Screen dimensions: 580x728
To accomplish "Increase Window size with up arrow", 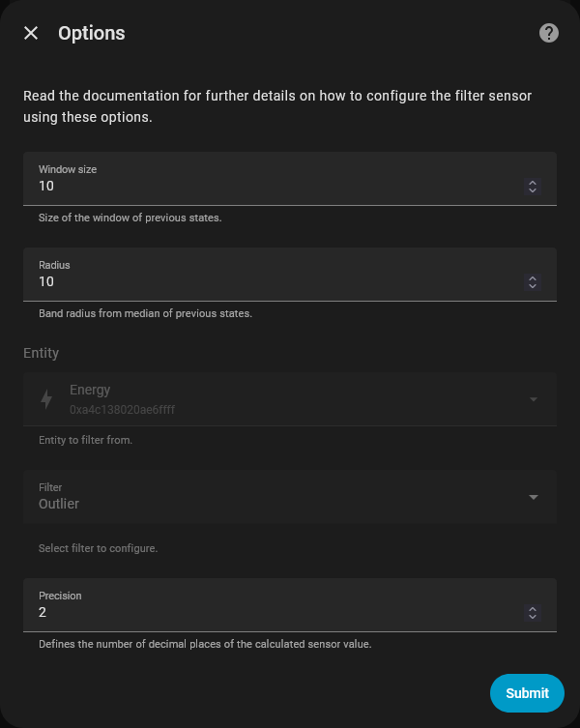I will pyautogui.click(x=532, y=182).
